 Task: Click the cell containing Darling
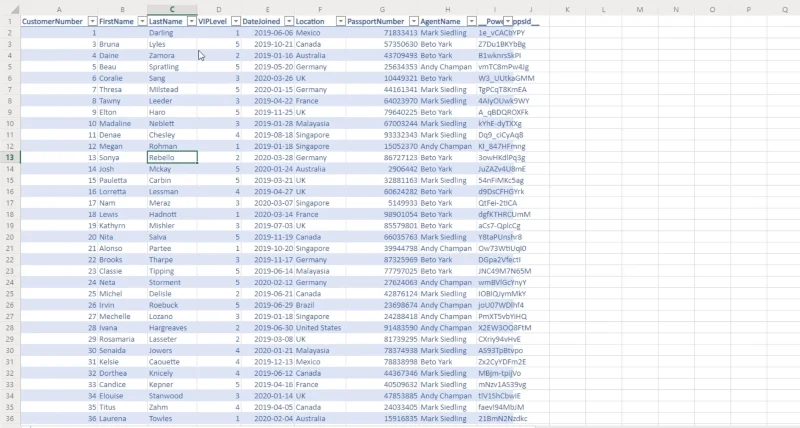(x=172, y=33)
